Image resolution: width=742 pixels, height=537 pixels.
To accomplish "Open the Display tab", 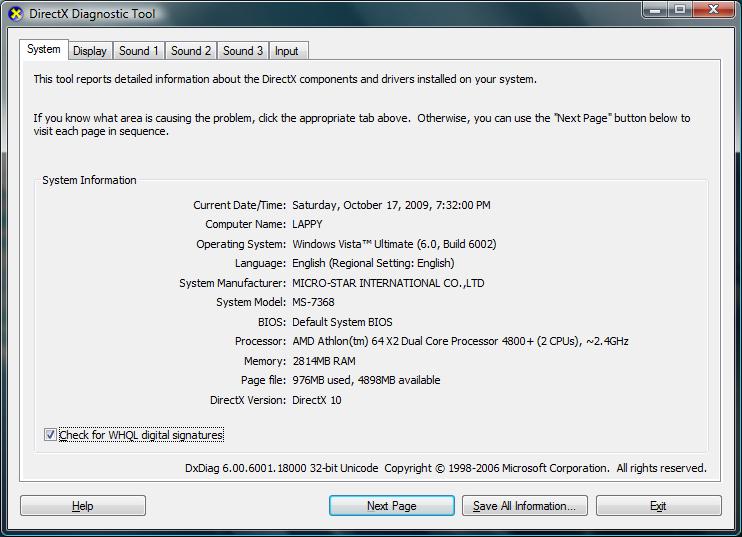I will coord(90,51).
